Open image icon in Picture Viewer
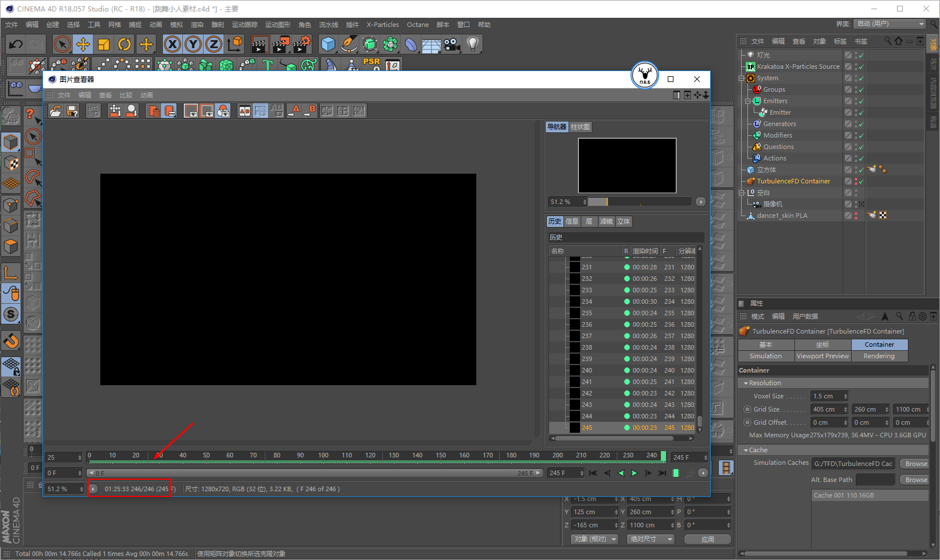The height and width of the screenshot is (560, 940). pyautogui.click(x=56, y=111)
